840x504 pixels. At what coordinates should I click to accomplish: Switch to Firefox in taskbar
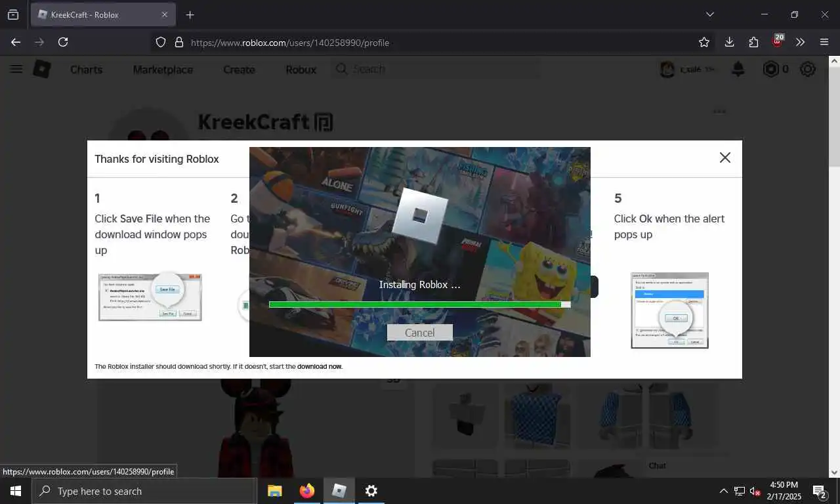coord(306,491)
